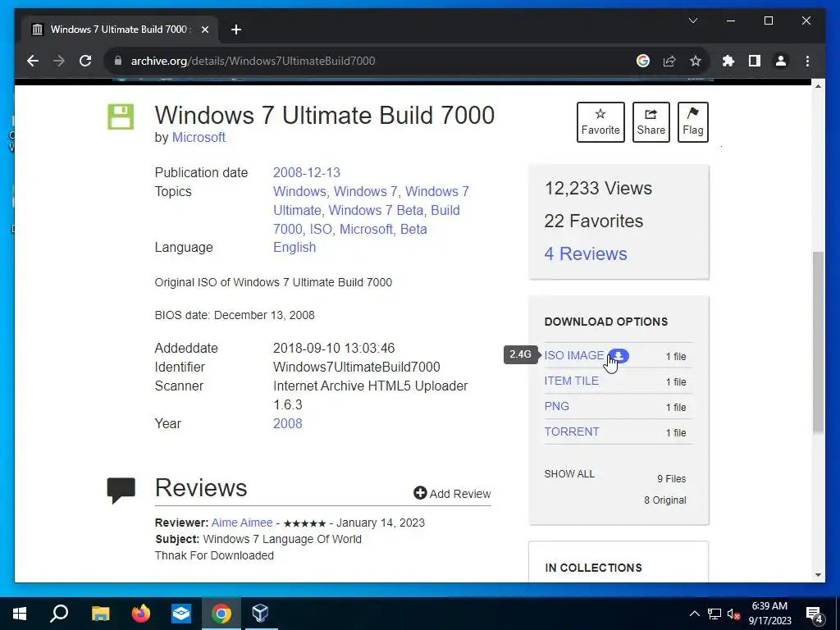Switch to Chrome in the taskbar
The image size is (840, 630).
pyautogui.click(x=221, y=614)
